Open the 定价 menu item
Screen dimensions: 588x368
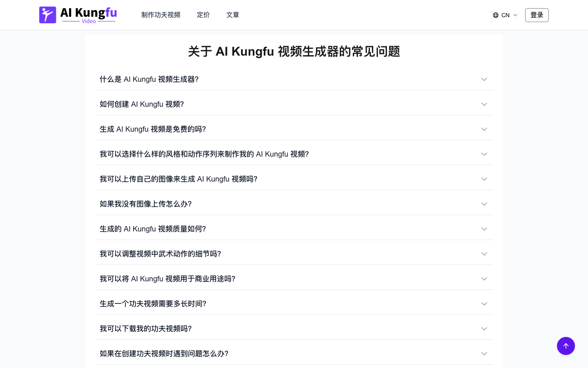(203, 15)
